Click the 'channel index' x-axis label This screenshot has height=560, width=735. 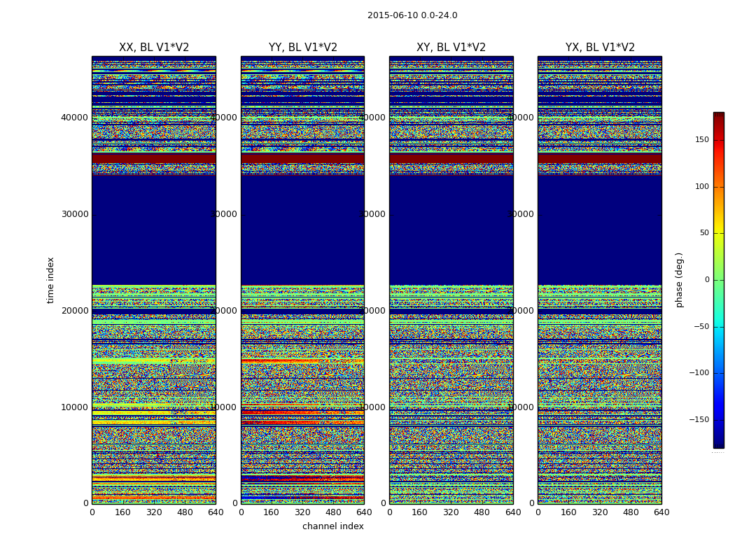(x=332, y=526)
